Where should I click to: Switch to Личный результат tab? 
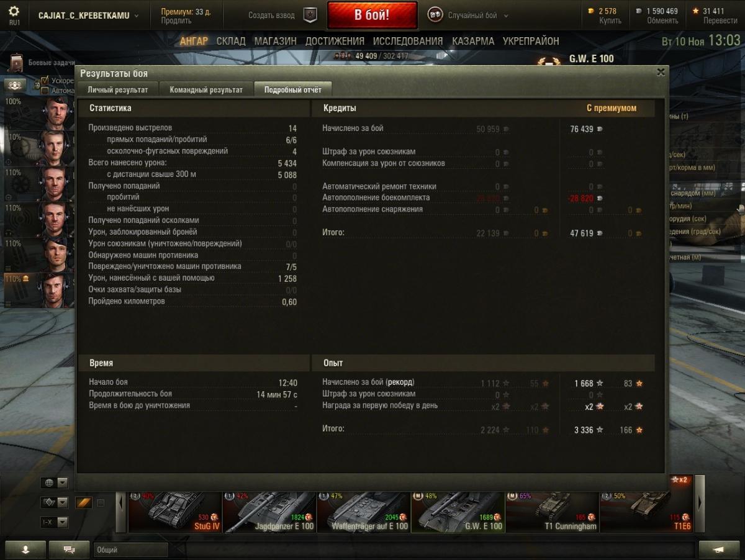118,89
